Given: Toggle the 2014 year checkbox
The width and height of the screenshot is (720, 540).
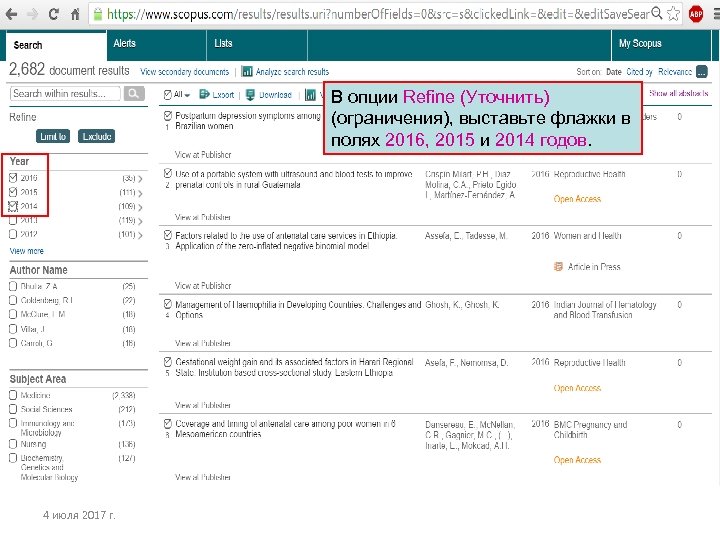Looking at the screenshot, I should tap(13, 206).
